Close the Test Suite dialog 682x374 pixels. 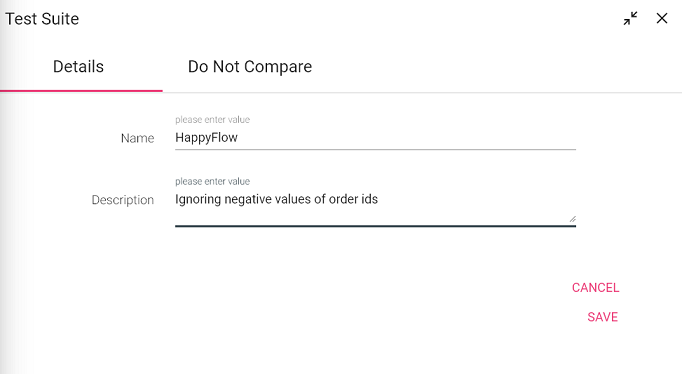click(x=662, y=18)
